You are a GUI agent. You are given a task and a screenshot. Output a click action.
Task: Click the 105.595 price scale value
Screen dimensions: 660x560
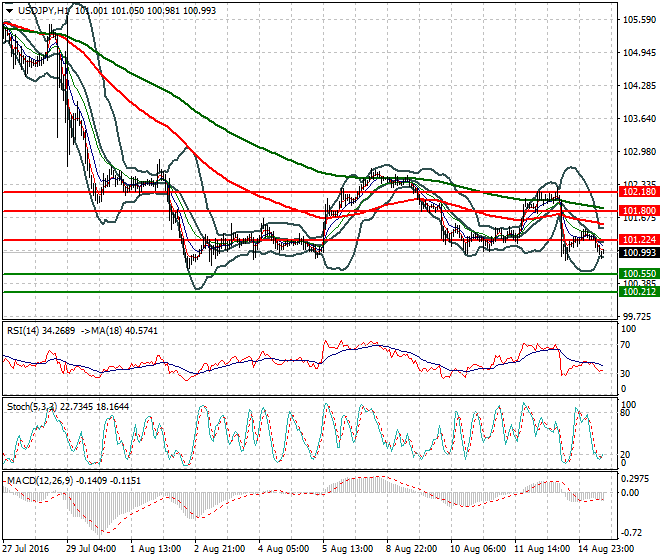point(638,19)
